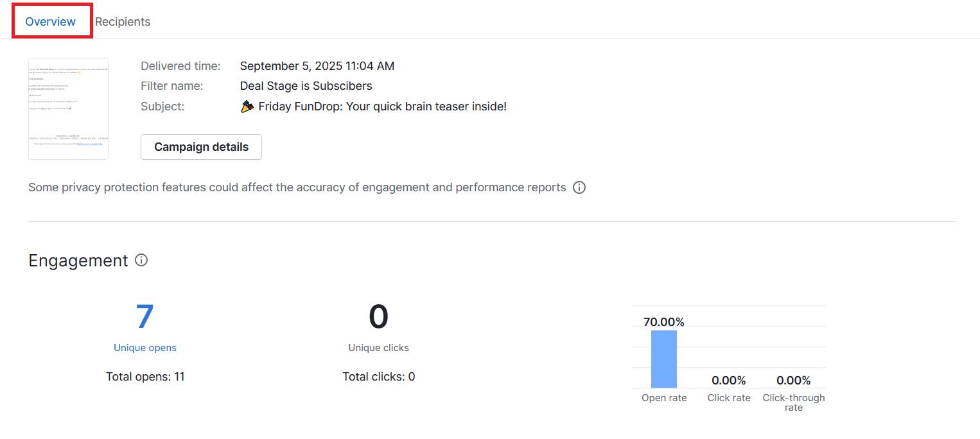
Task: Click the Unique opens link
Action: tap(144, 347)
